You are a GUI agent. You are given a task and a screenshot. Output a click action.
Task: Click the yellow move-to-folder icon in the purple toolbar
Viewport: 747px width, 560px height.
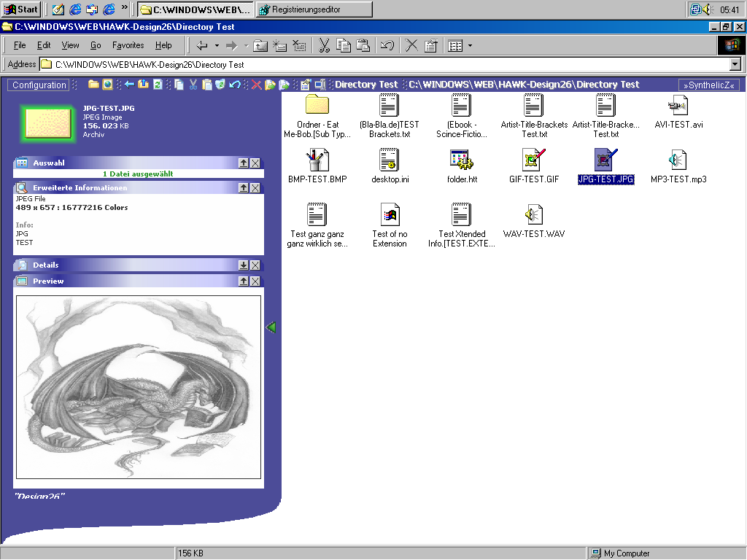270,85
